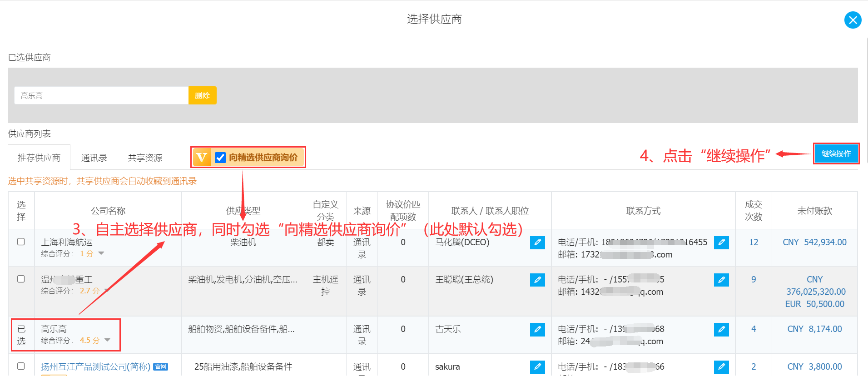Click unpaid amount CNY 3,800.00
Screen dimensions: 868x391
click(814, 366)
